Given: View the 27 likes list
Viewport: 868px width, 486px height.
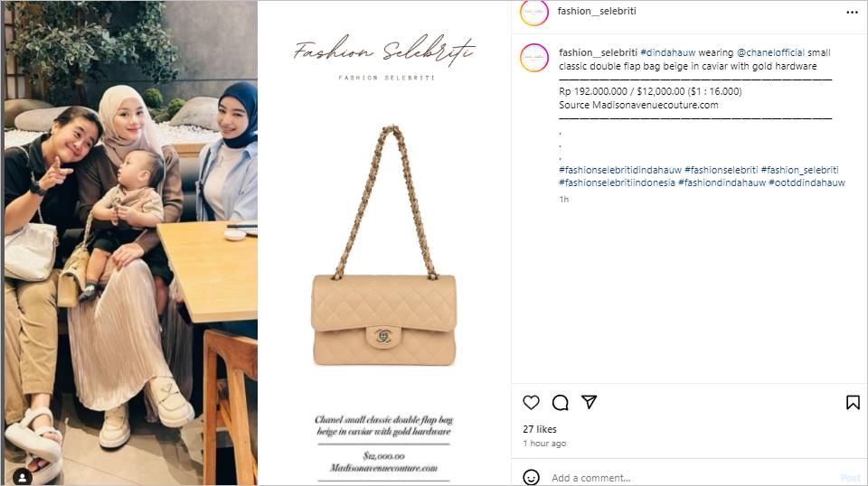Looking at the screenshot, I should 540,429.
